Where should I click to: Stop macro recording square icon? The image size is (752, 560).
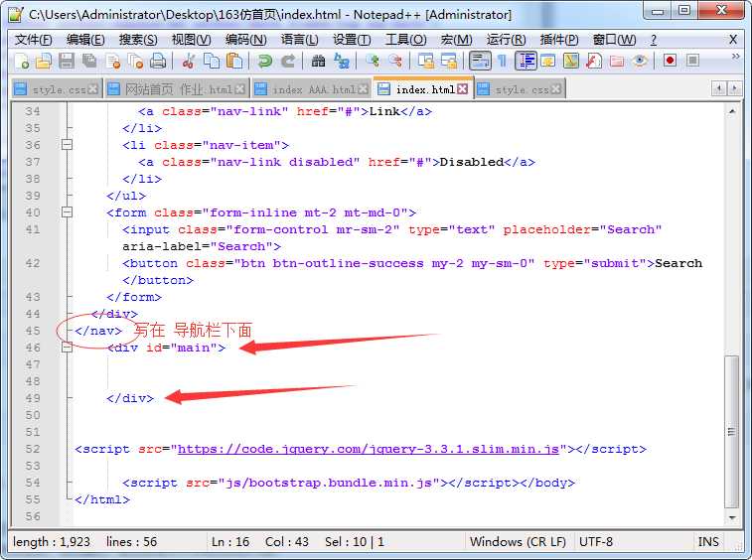pyautogui.click(x=692, y=61)
